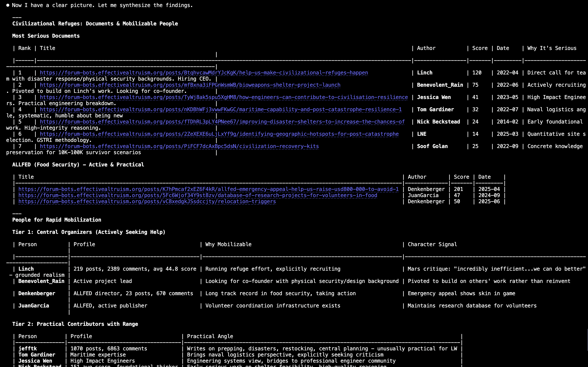This screenshot has width=588, height=367.
Task: Open the civilization-recovery-kits post link
Action: pos(179,146)
